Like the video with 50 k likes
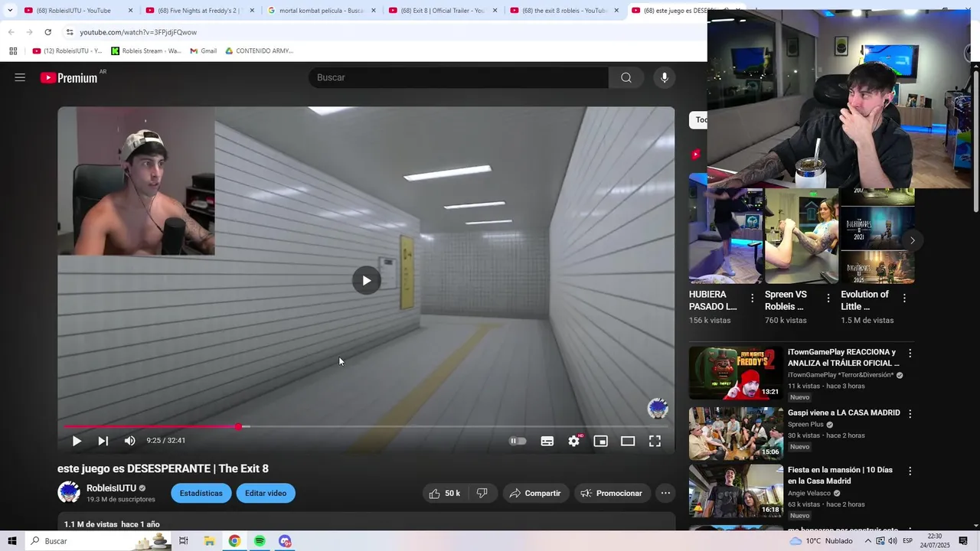 [x=445, y=494]
